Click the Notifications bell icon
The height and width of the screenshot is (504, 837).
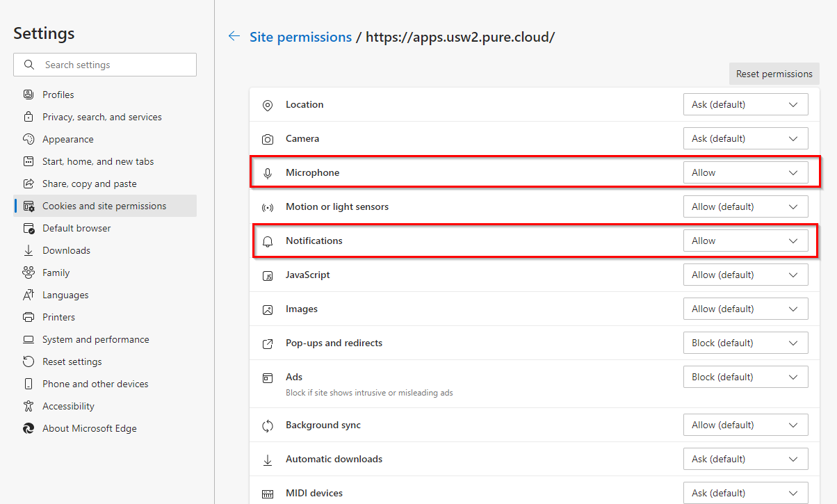[x=268, y=241]
